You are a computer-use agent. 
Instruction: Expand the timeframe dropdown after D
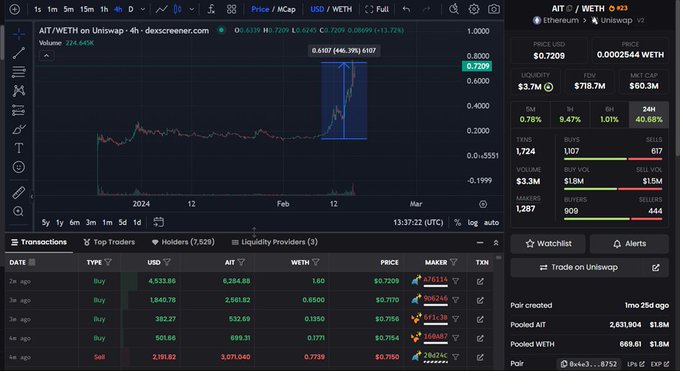(143, 9)
